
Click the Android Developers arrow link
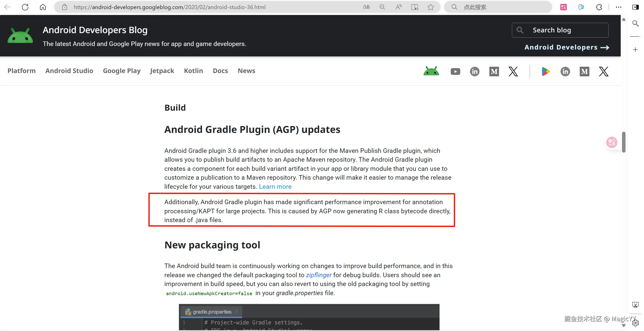(567, 47)
